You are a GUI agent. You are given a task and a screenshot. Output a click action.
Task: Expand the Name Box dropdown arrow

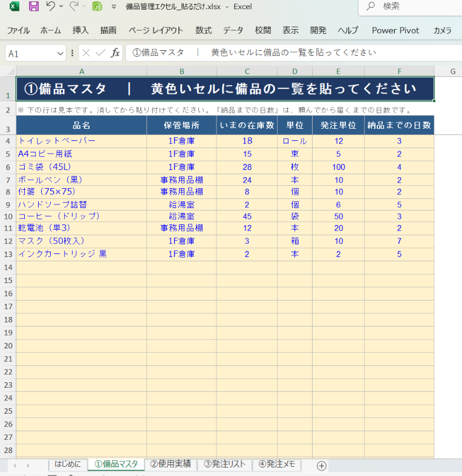(x=60, y=54)
